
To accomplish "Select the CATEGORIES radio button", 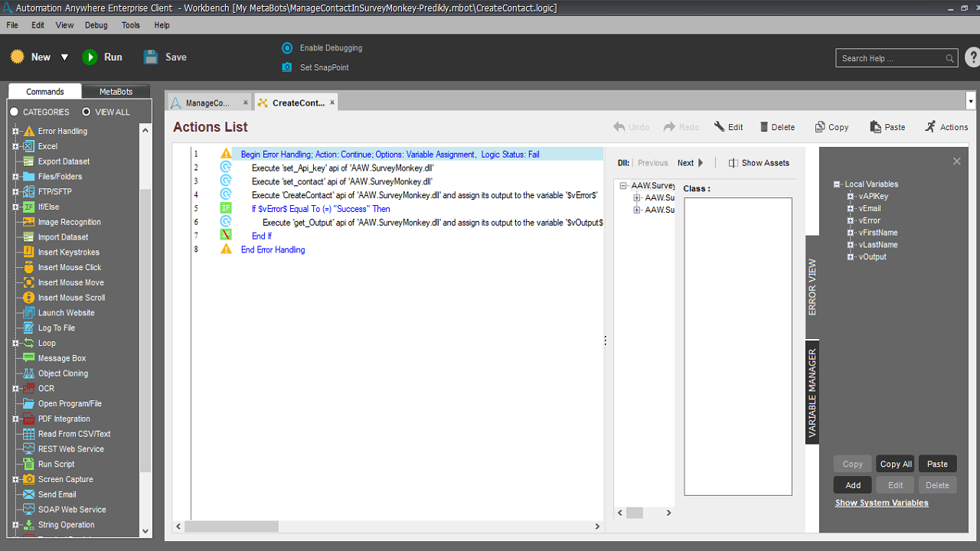I will [14, 112].
